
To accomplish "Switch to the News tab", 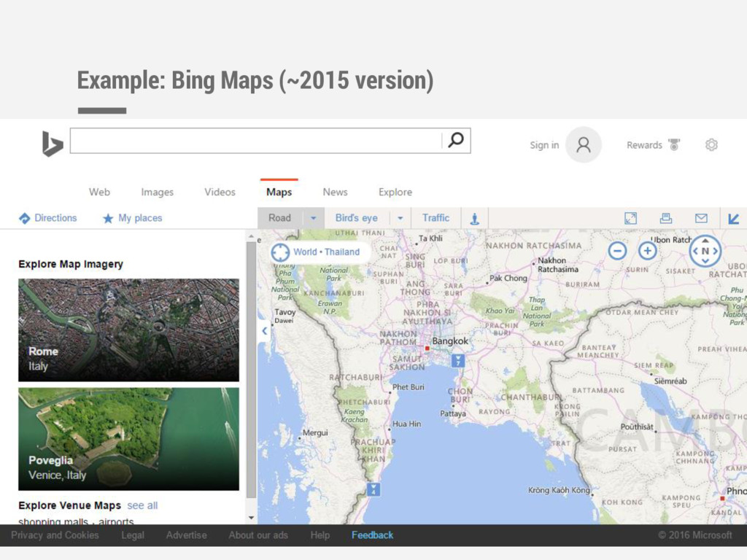I will tap(335, 192).
